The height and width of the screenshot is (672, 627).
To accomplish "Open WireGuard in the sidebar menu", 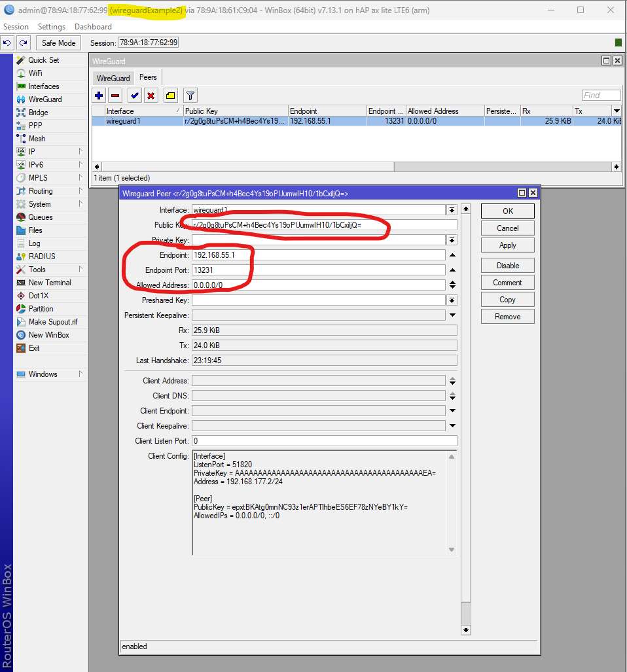I will tap(45, 99).
